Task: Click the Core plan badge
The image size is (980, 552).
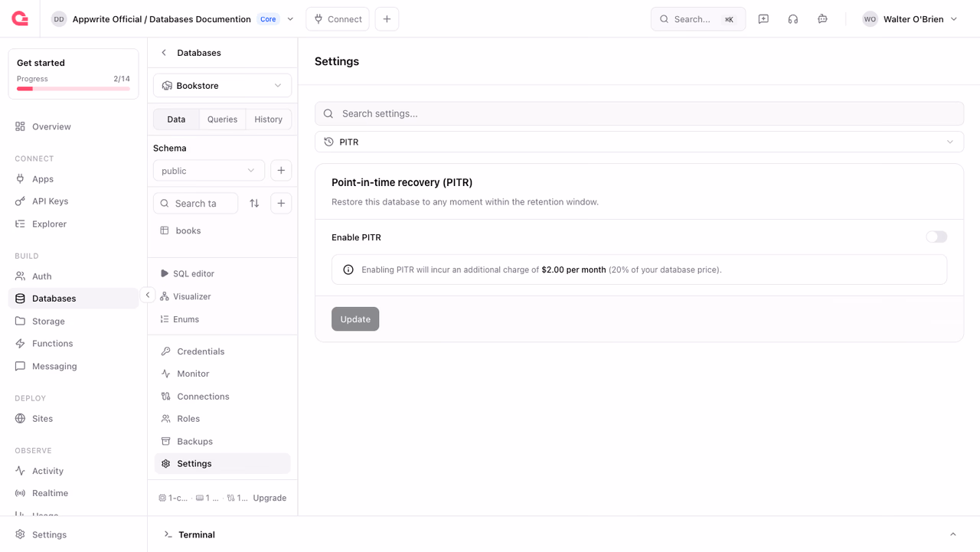Action: click(268, 19)
